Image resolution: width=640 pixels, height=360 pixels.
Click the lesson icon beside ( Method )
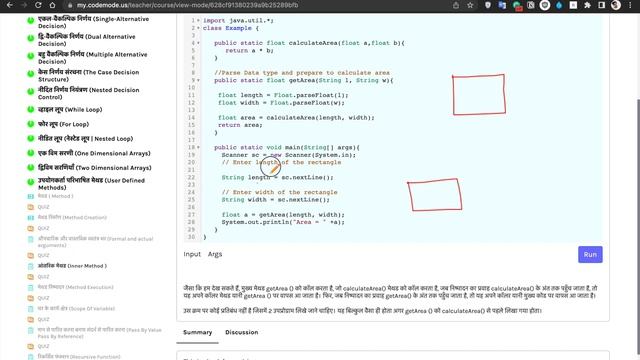click(31, 196)
